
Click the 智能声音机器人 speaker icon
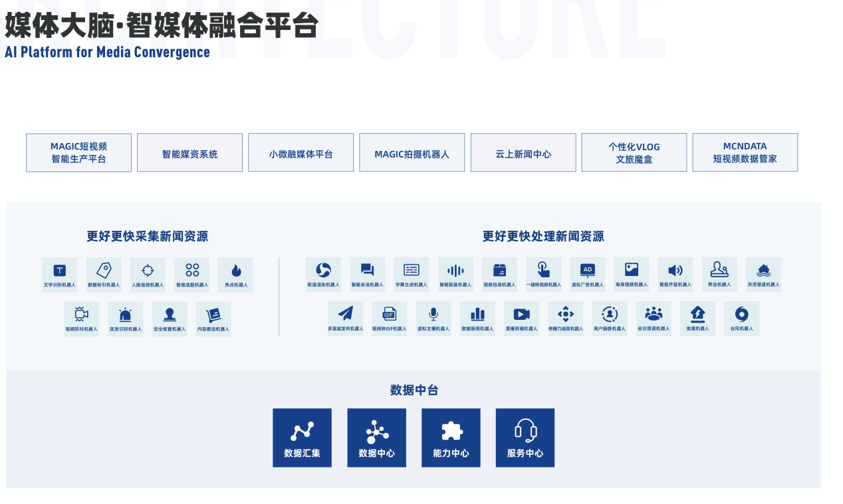(x=675, y=270)
